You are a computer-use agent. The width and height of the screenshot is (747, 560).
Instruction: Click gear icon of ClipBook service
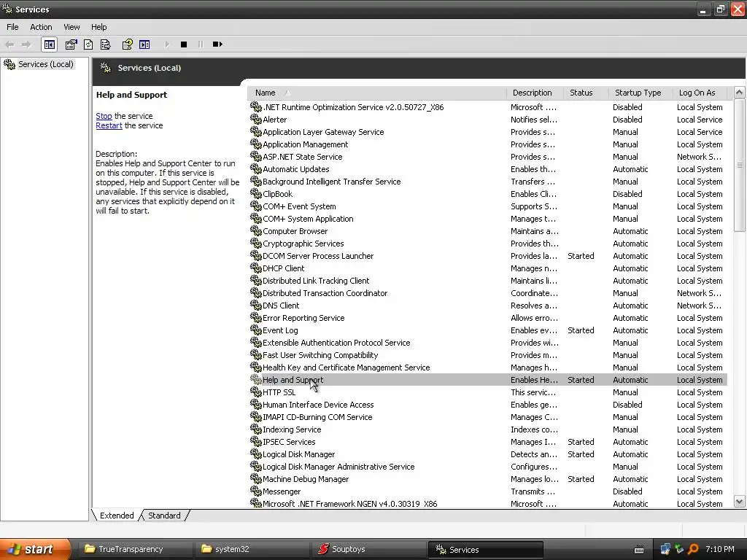tap(256, 193)
